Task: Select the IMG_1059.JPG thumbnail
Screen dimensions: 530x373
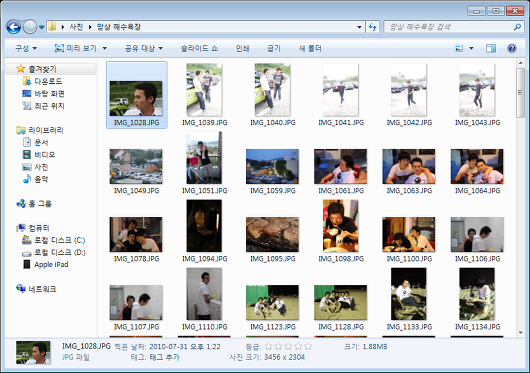Action: click(x=272, y=167)
